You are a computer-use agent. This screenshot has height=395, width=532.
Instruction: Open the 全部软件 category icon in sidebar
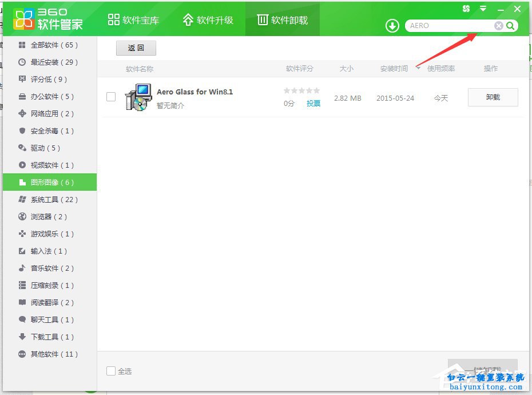click(21, 45)
